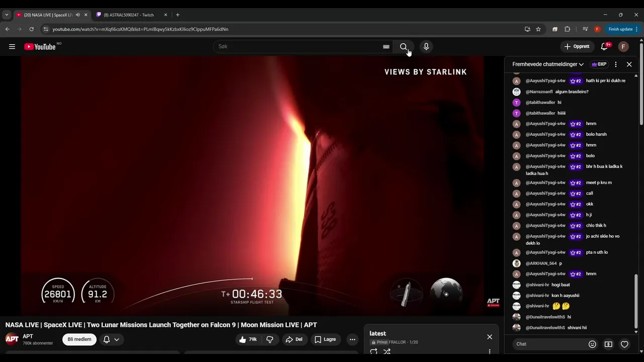Reload the page

tap(31, 29)
